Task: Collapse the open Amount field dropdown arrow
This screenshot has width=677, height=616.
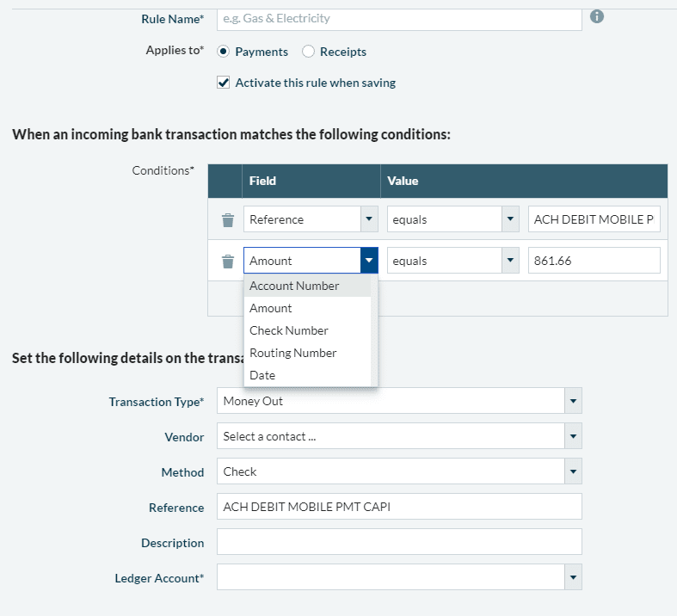Action: pos(369,261)
